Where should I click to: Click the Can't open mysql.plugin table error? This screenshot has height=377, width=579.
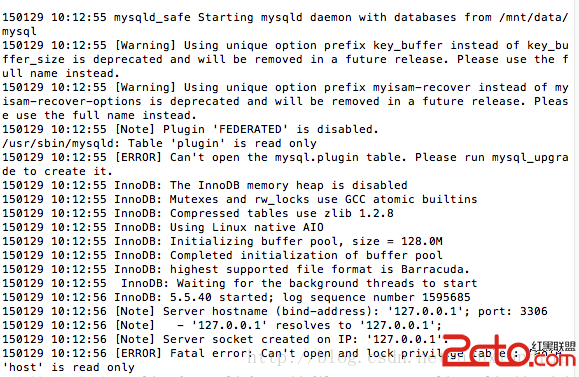click(285, 164)
